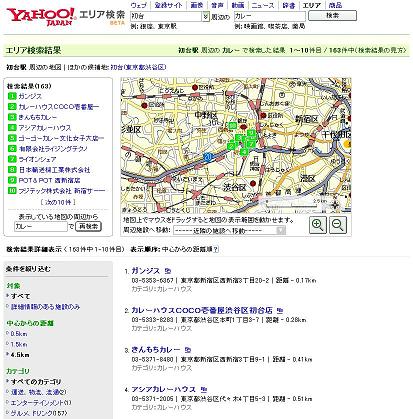This screenshot has height=419, width=413.
Task: Open カレーハウスCOCO壱番屋渋谷区初台店 result heading
Action: (202, 310)
